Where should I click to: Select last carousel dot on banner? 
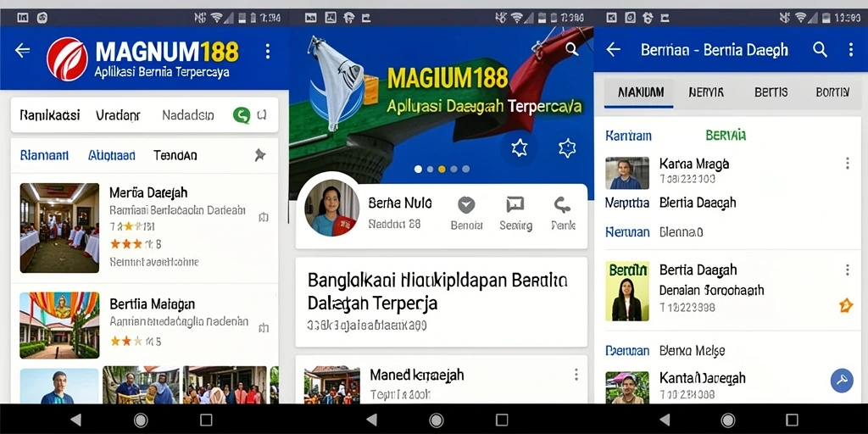pos(465,169)
